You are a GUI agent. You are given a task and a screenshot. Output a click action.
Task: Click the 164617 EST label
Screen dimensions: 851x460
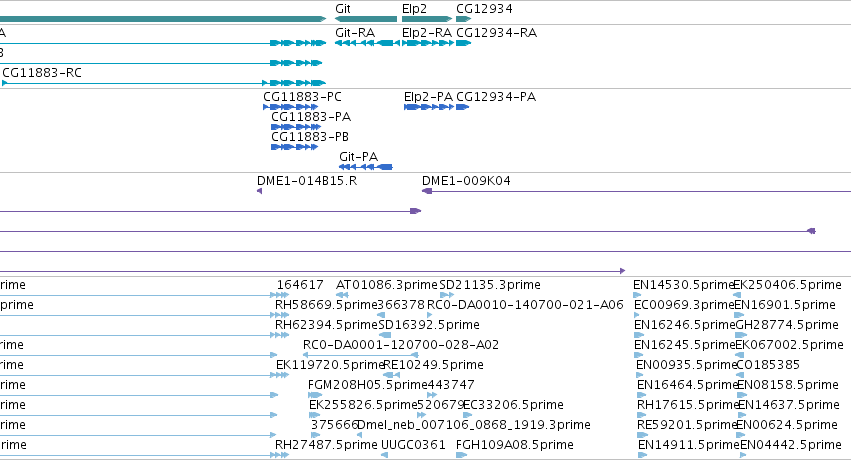pyautogui.click(x=300, y=285)
